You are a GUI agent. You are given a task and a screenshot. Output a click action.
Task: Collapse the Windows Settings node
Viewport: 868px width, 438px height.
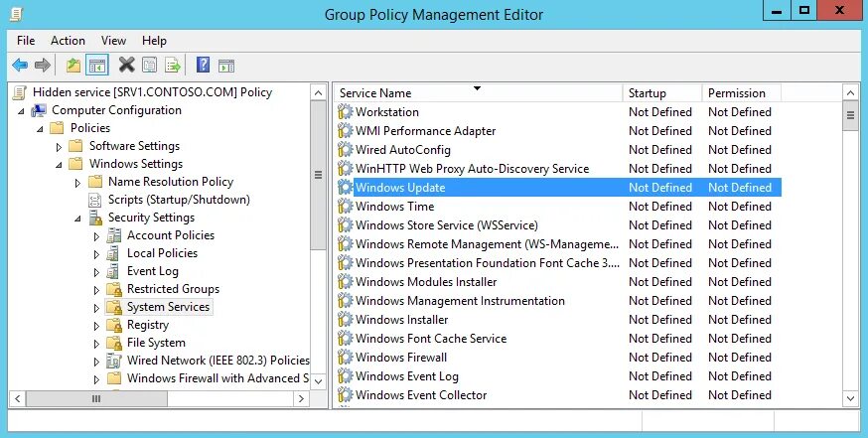(60, 164)
